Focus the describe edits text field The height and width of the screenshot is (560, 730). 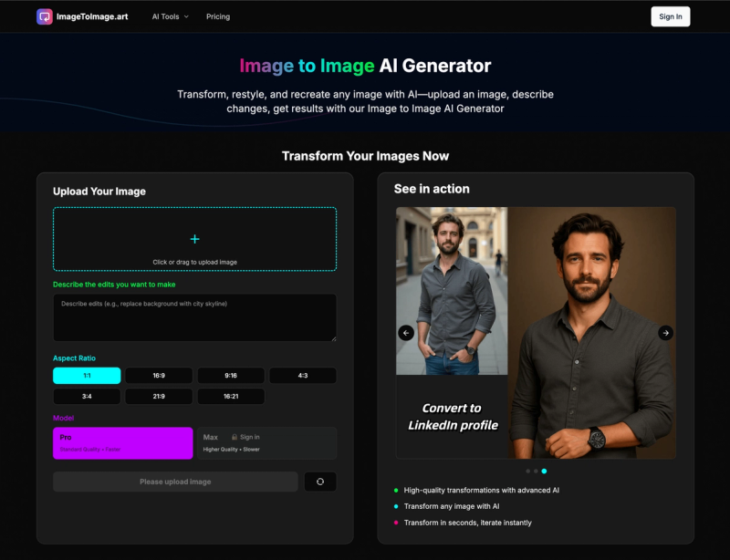point(194,317)
